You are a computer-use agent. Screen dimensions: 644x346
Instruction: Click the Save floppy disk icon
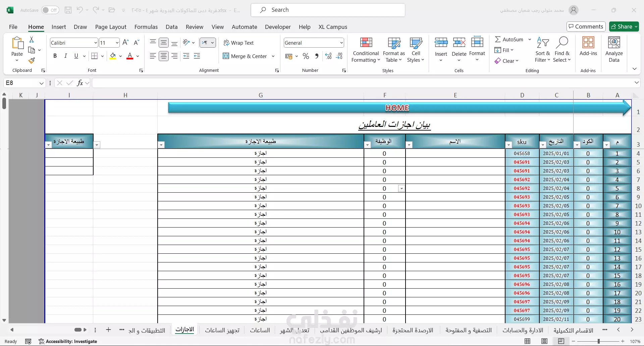(x=68, y=10)
